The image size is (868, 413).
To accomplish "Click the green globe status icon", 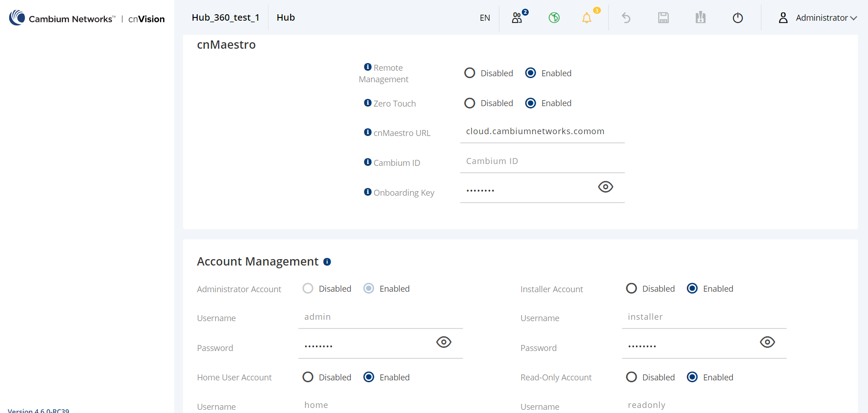I will pyautogui.click(x=554, y=17).
